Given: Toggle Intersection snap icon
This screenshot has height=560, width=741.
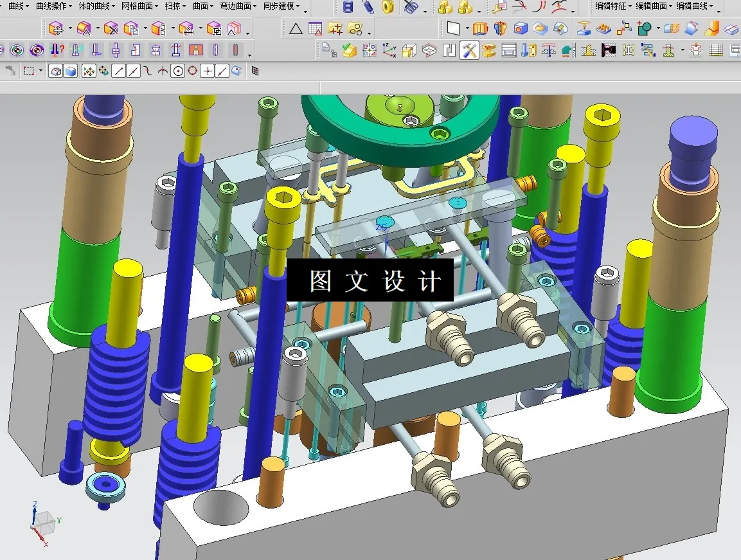Looking at the screenshot, I should coord(163,71).
